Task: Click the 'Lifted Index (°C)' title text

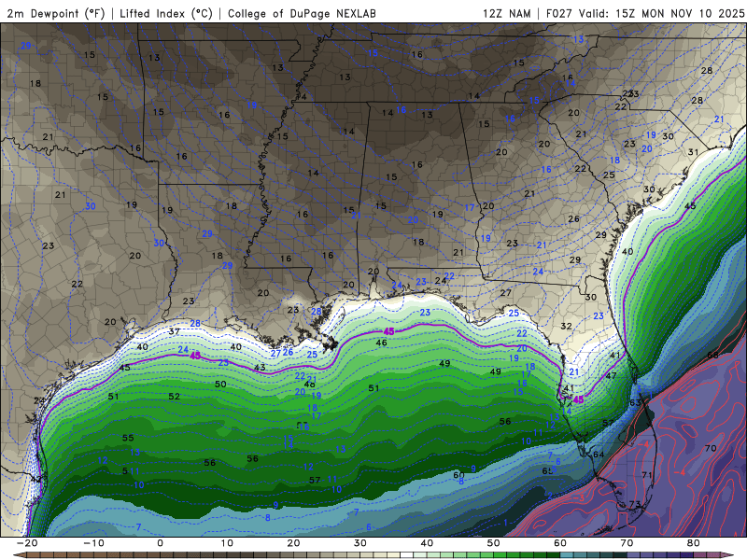Action: 166,13
